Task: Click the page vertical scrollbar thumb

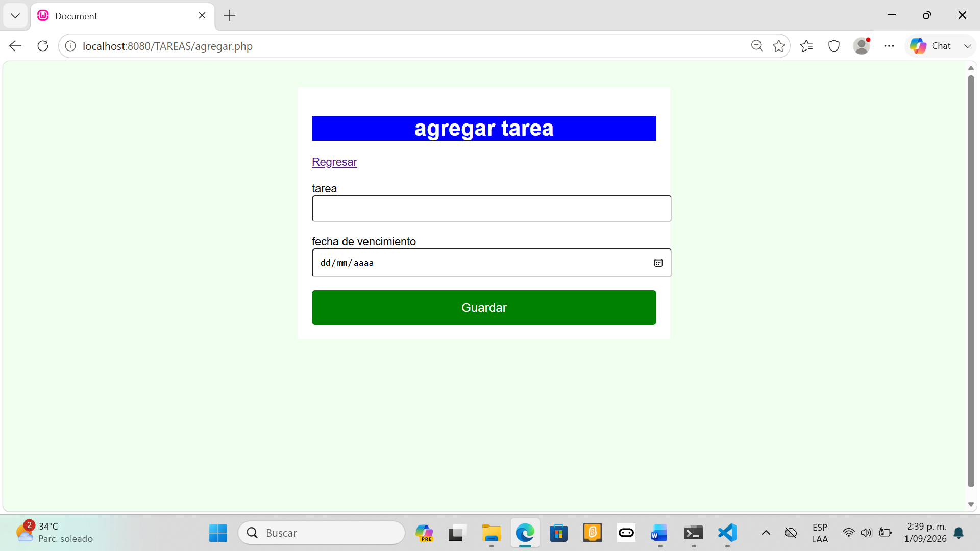Action: tap(971, 281)
